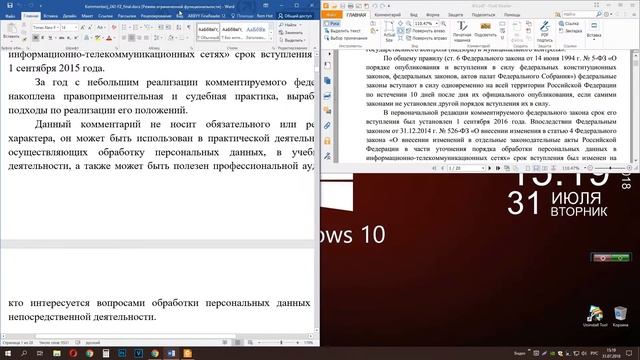Viewport: 640px width, 360px height.
Task: Toggle strikethrough formatting in Word
Action: coord(62,38)
